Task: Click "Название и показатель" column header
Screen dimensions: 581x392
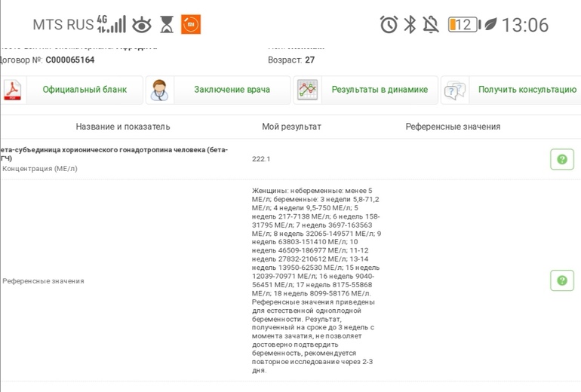Action: (x=123, y=127)
